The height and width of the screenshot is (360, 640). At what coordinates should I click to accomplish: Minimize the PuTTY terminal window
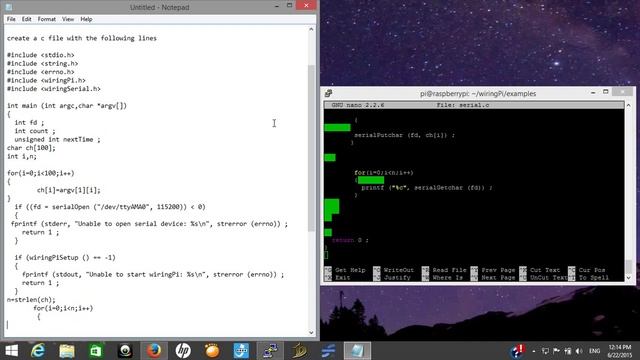coord(593,93)
